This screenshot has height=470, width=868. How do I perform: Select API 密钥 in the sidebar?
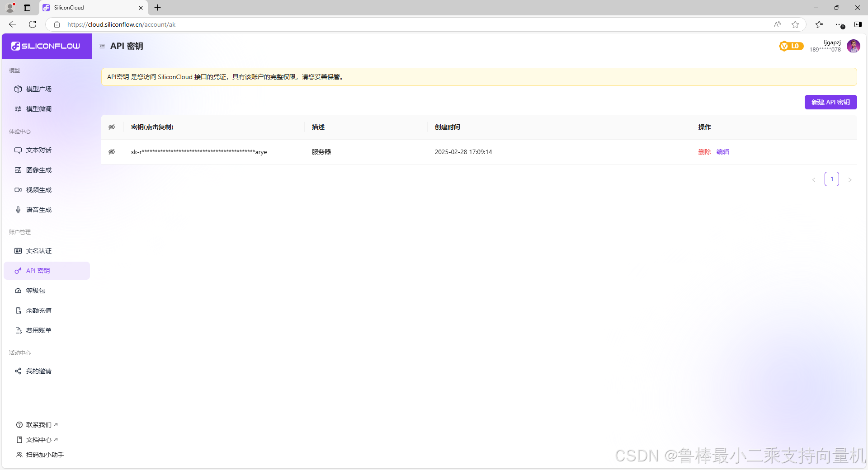(x=47, y=271)
